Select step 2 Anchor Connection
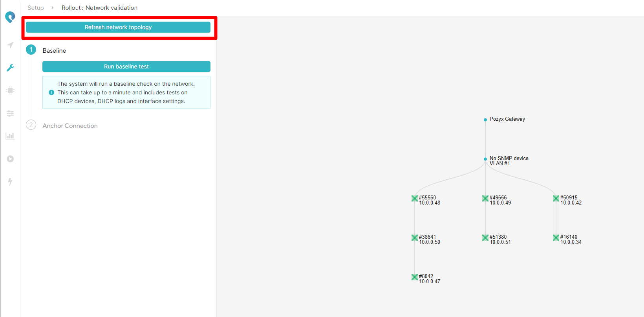This screenshot has height=317, width=644. click(x=70, y=126)
